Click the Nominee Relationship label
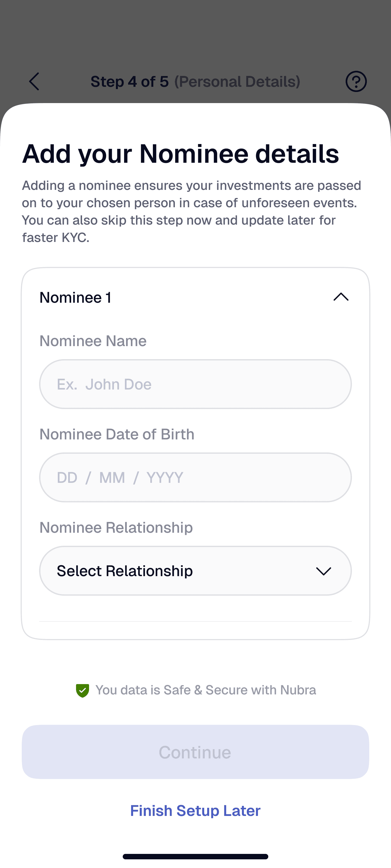The image size is (391, 868). pyautogui.click(x=116, y=528)
